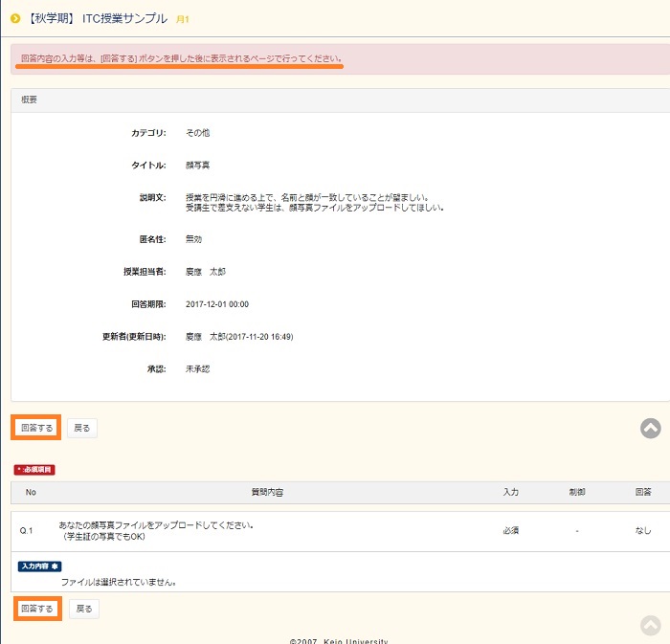Screen dimensions: 670x644
Task: Select the 回答 column header
Action: (x=643, y=492)
